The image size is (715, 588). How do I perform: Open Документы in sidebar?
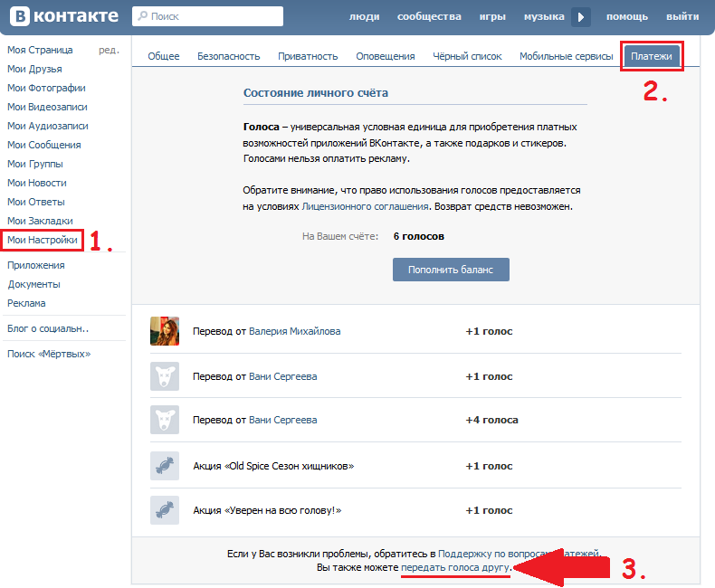point(33,284)
